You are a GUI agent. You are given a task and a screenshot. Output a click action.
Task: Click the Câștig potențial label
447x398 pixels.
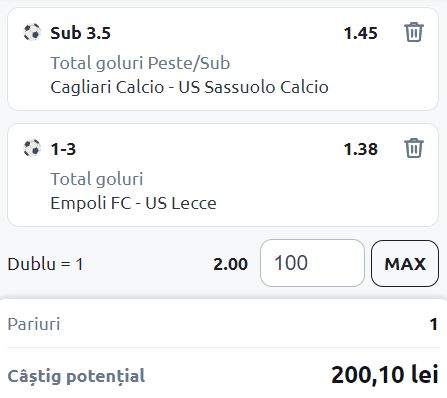(x=76, y=376)
